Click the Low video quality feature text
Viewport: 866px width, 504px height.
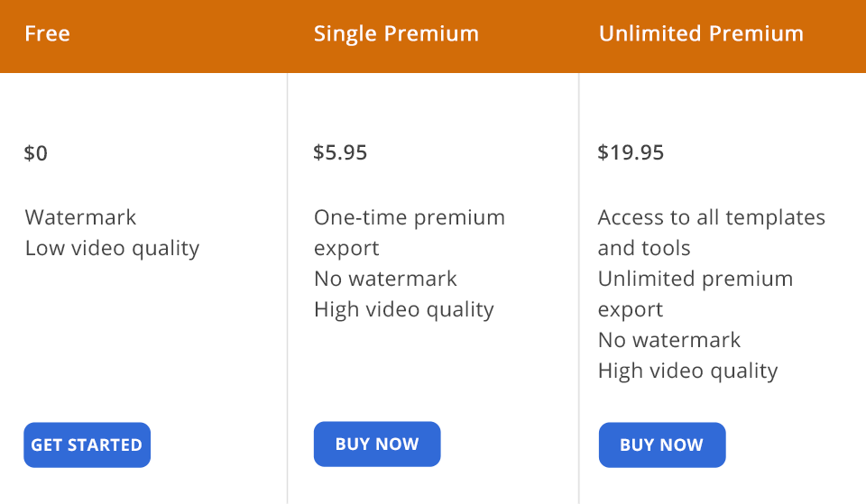pyautogui.click(x=112, y=248)
